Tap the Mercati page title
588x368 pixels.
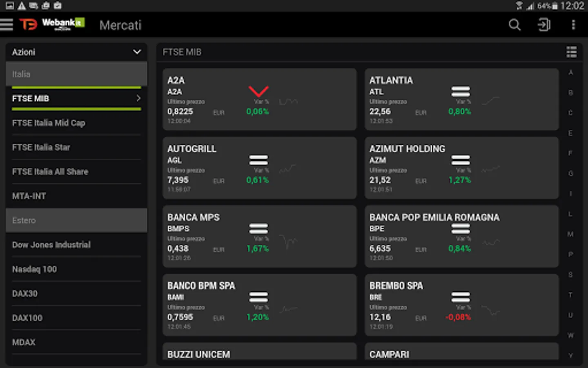(x=120, y=25)
